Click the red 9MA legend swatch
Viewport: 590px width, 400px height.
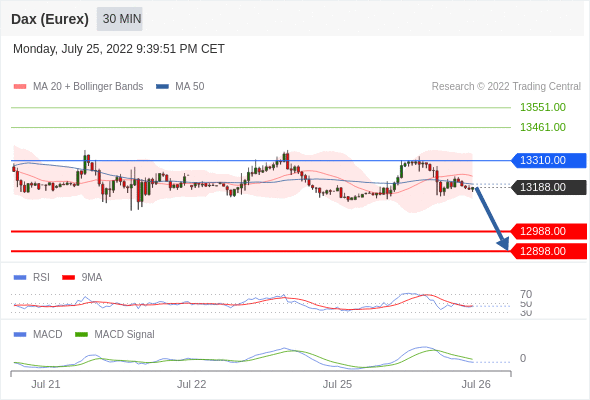[68, 278]
